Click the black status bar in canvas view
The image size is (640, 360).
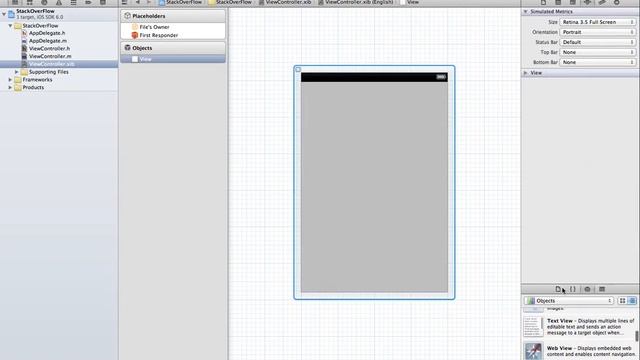tap(374, 77)
